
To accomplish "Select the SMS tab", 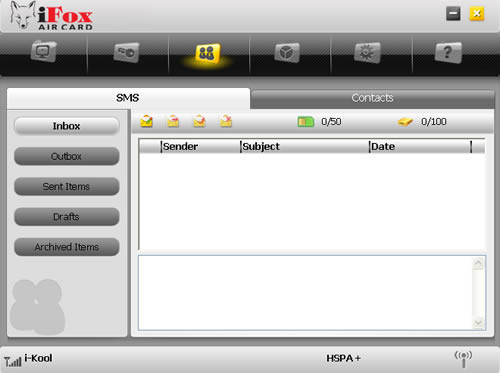I will pyautogui.click(x=128, y=98).
